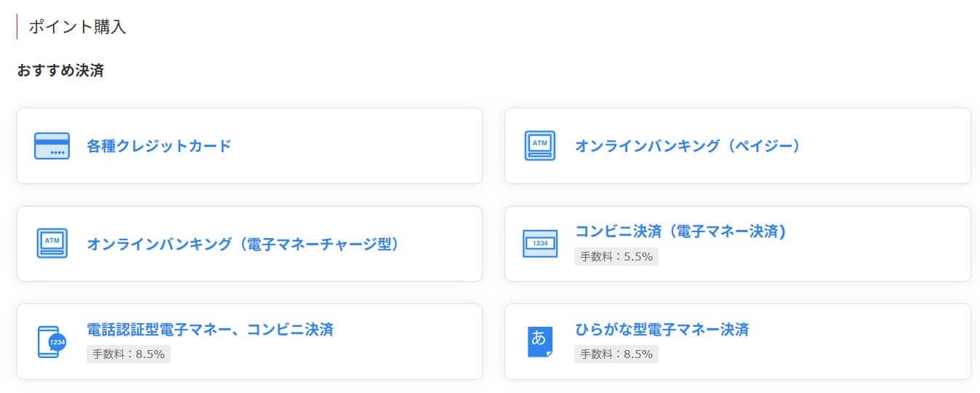Select 電話認証型電子マネー、コンビニ決済 link
The width and height of the screenshot is (980, 393).
pos(209,329)
